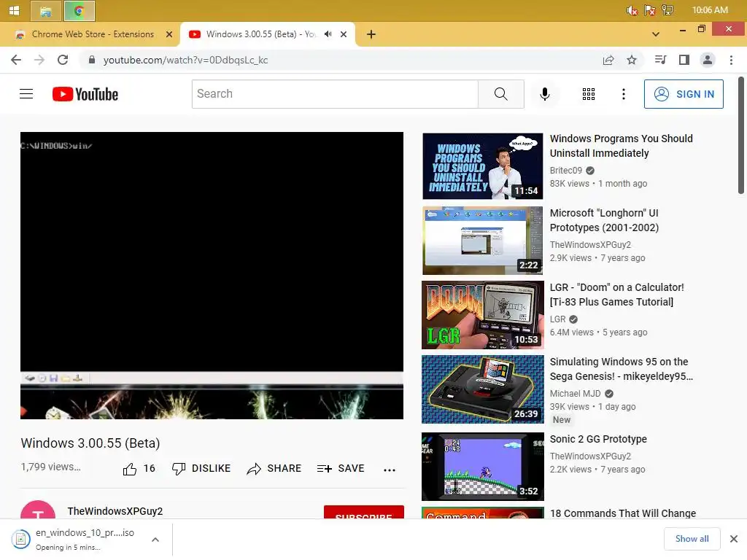Open the Britec09 channel link
Image resolution: width=747 pixels, height=560 pixels.
tap(566, 171)
